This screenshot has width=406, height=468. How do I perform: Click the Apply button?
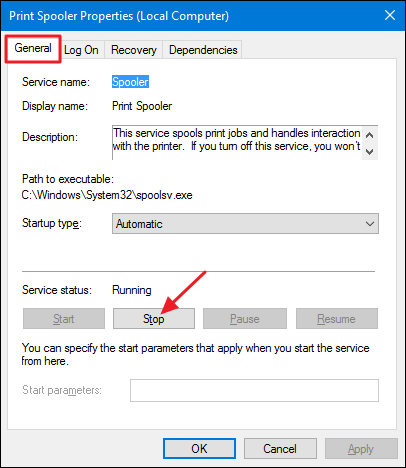361,449
